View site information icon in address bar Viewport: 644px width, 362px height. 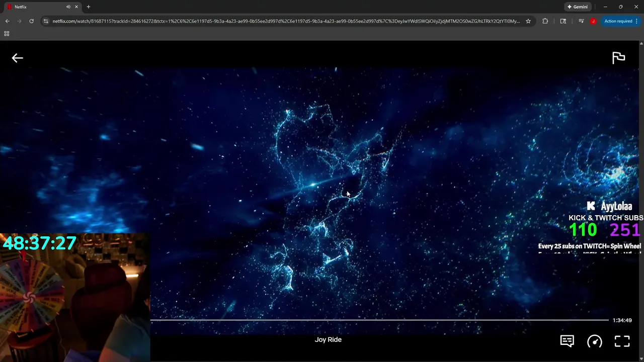(46, 21)
